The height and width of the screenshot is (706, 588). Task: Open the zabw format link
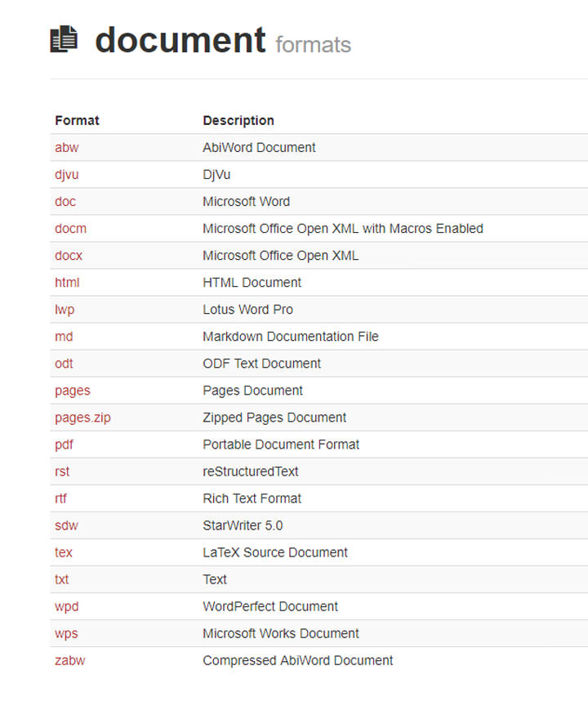69,660
